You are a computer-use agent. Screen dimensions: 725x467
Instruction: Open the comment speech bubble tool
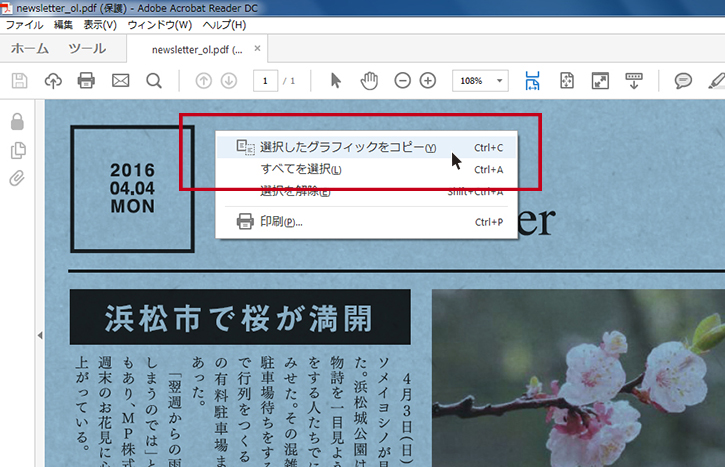[x=684, y=80]
